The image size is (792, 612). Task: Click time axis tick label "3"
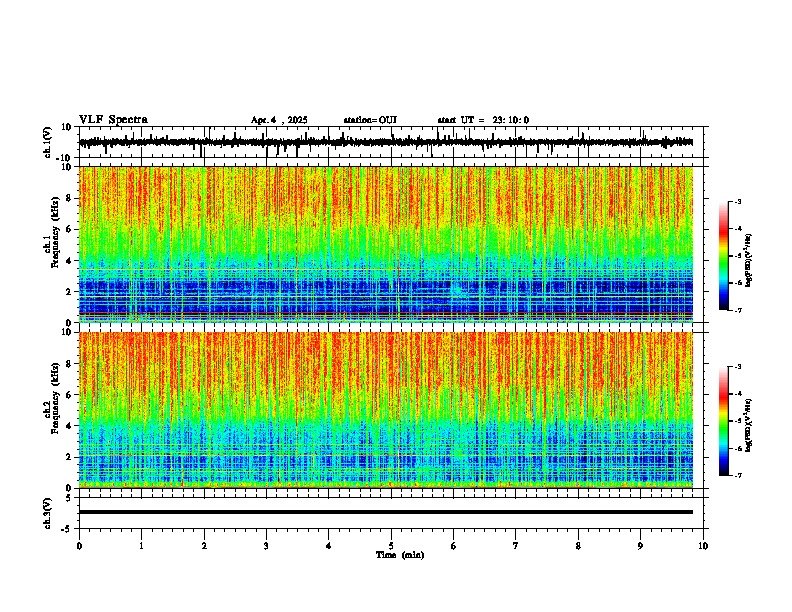click(x=266, y=546)
